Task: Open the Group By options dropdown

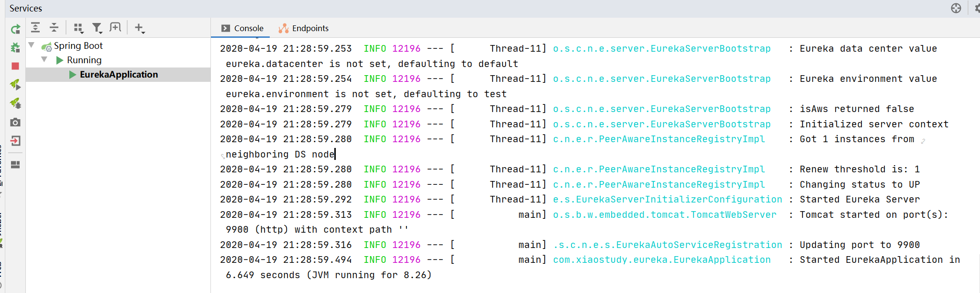Action: (x=78, y=28)
